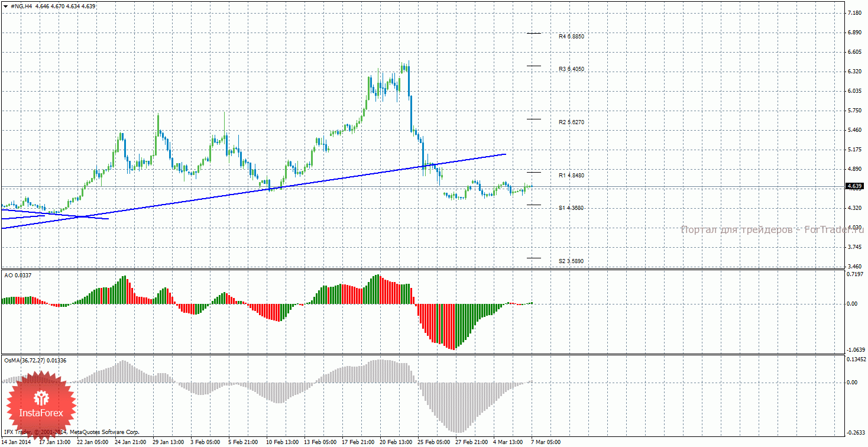Select the long blue ascending trendline
This screenshot has width=868, height=447.
tap(253, 191)
